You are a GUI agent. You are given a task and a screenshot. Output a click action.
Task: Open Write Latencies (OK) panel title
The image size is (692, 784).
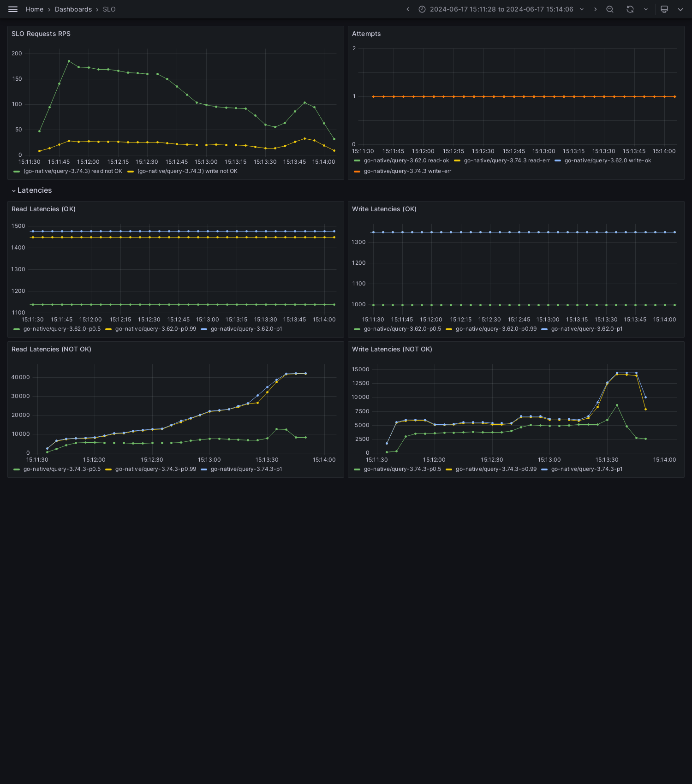click(x=384, y=209)
